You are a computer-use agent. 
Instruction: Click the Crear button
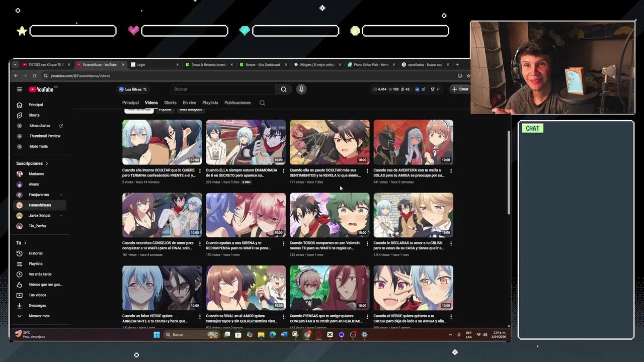point(460,89)
